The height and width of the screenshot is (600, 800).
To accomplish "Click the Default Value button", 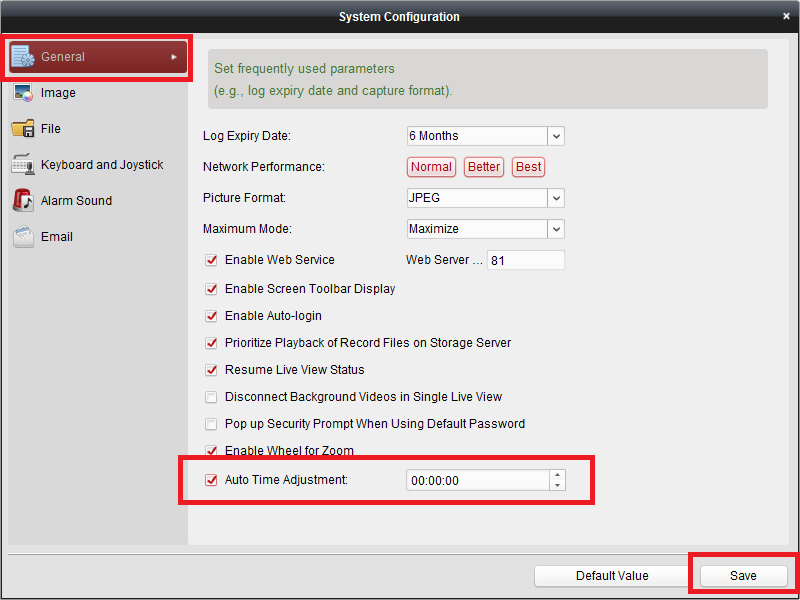I will (x=612, y=576).
